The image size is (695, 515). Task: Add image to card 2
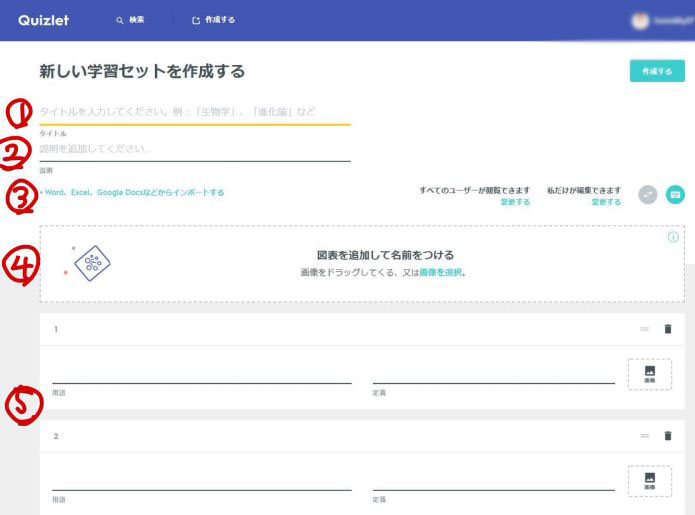coord(649,481)
